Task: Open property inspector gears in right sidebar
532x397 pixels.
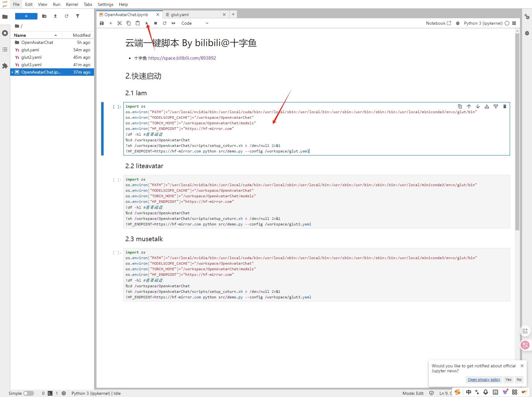Action: point(527,17)
